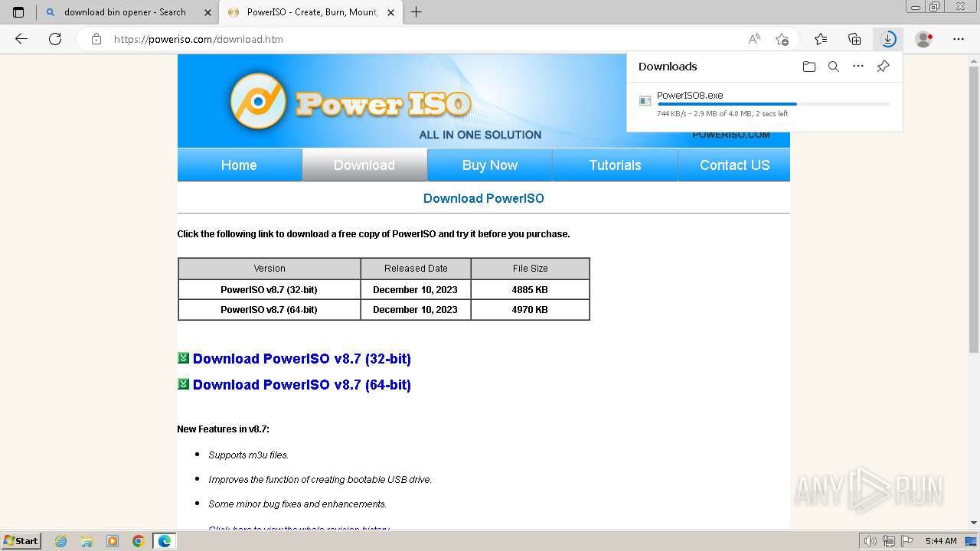Viewport: 980px width, 551px height.
Task: Click the 4885 KB file size cell
Action: [530, 290]
